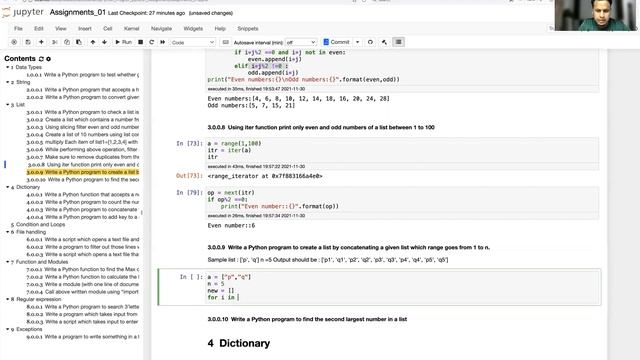Click the 'Even number::6' output text
The height and width of the screenshot is (360, 640).
pos(231,225)
